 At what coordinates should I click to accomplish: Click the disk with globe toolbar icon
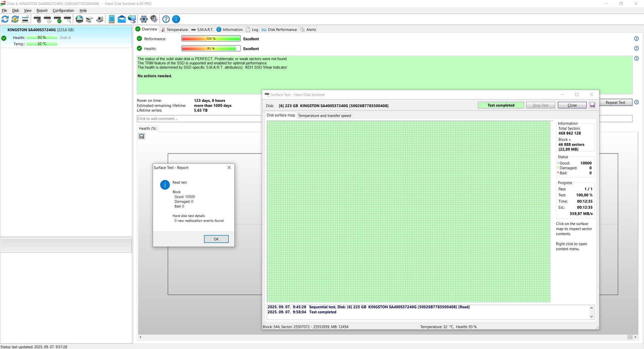coord(79,19)
